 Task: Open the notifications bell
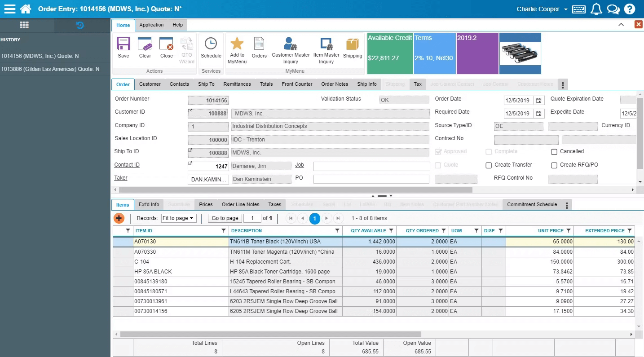tap(596, 9)
